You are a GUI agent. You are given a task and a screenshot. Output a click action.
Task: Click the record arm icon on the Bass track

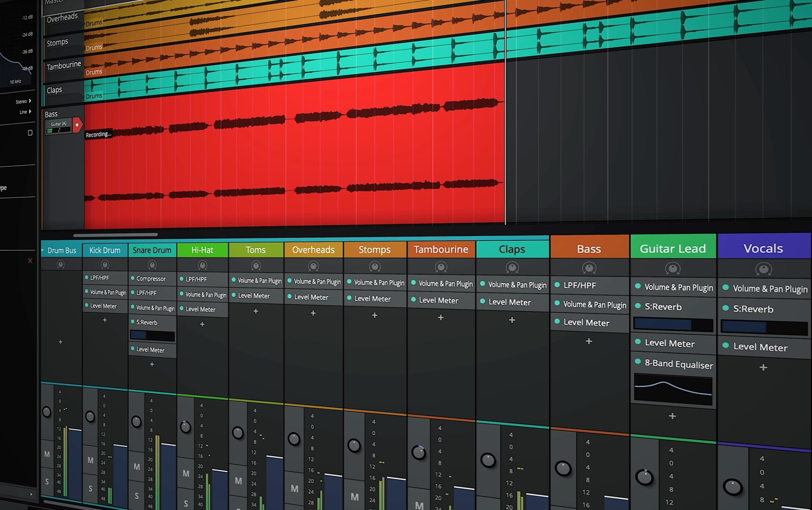(77, 124)
